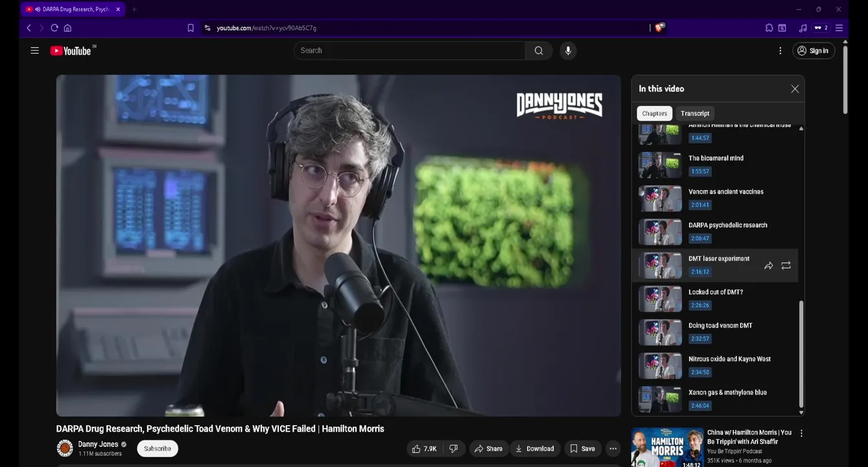Jump to Locked out of DMT? chapter
Image resolution: width=868 pixels, height=467 pixels.
(x=715, y=299)
